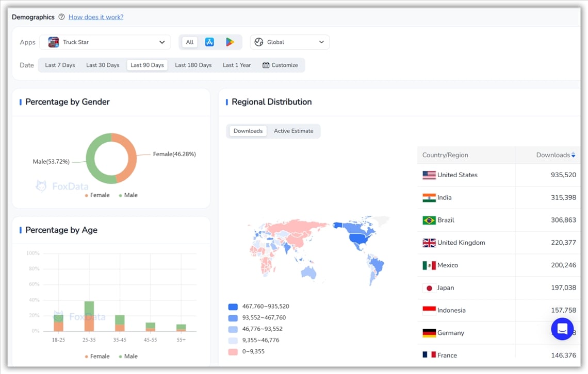Click the 25-35 age group bar
Screen dimensions: 588x374
[89, 316]
